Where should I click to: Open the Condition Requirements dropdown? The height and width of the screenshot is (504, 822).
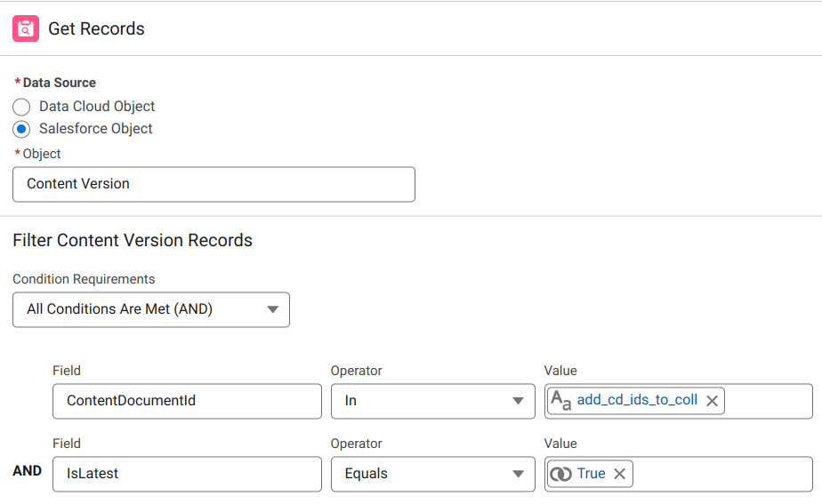151,309
